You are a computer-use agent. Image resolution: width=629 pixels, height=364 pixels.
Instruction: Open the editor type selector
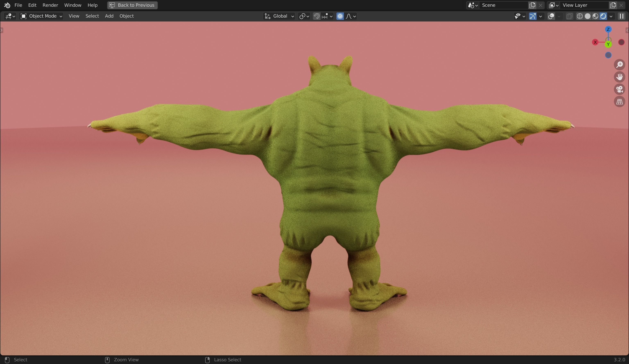click(10, 16)
